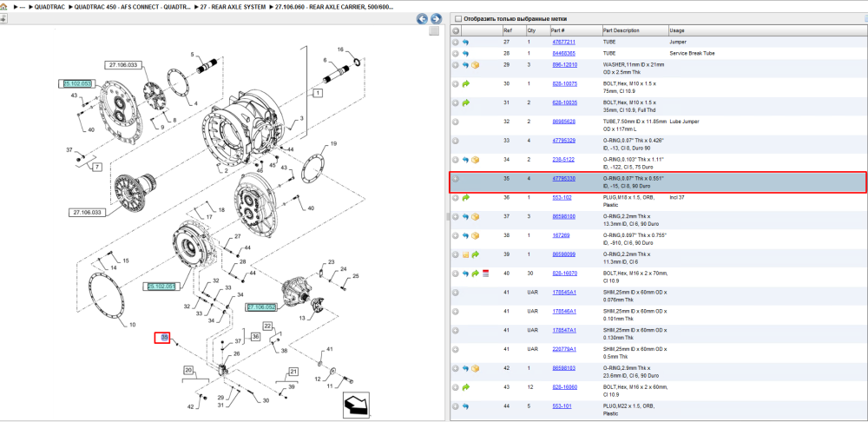This screenshot has height=422, width=868.
Task: Open part number link 896-12010
Action: [565, 65]
